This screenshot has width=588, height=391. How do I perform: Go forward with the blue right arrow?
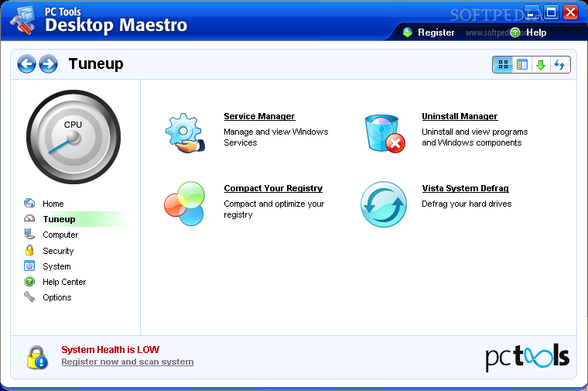pos(49,63)
